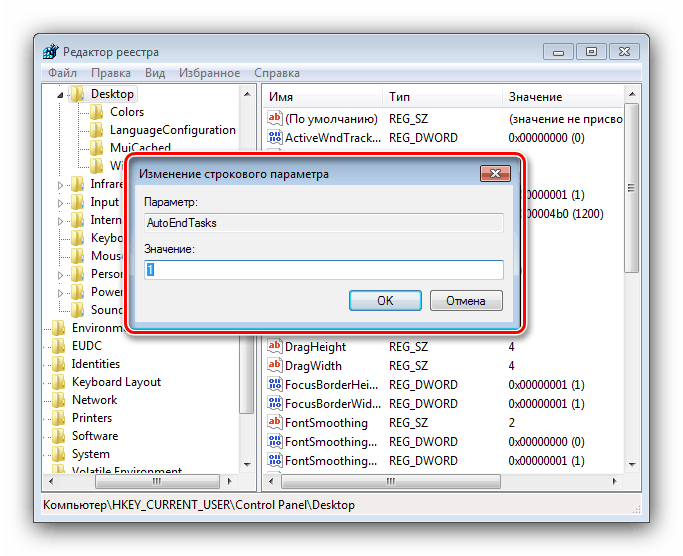Select the Keyboard Layout tree item

[116, 382]
